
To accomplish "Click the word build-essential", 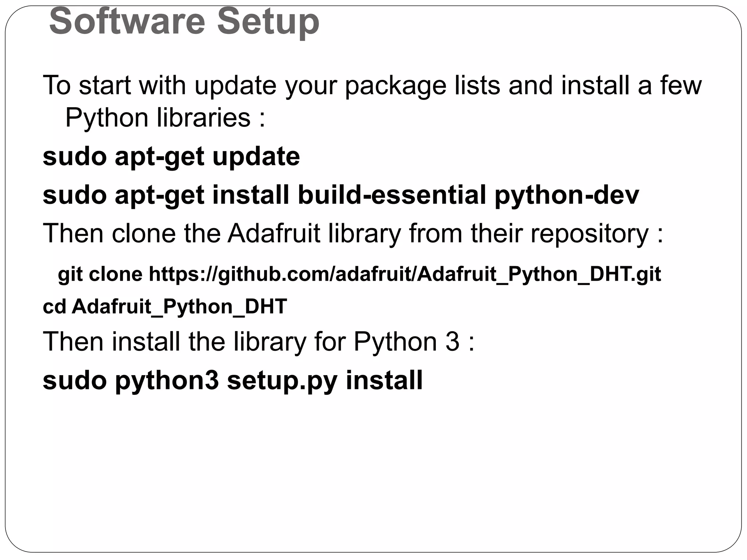I will click(x=392, y=195).
